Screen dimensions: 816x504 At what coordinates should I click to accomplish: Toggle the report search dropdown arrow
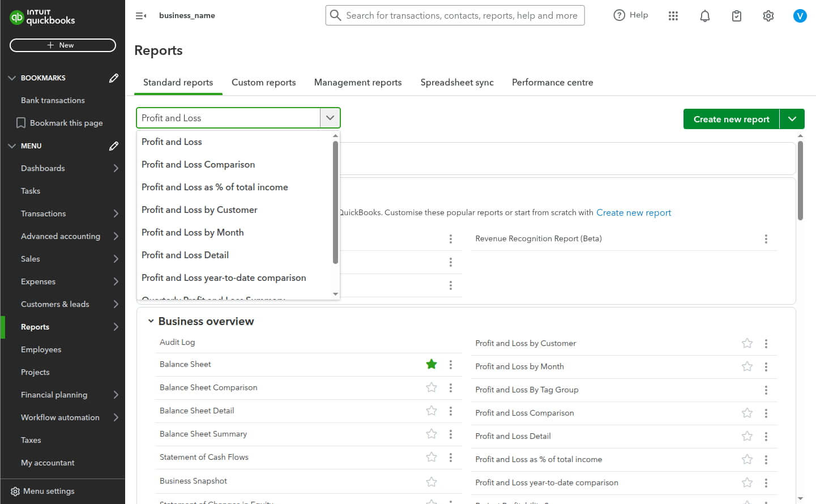pyautogui.click(x=330, y=118)
